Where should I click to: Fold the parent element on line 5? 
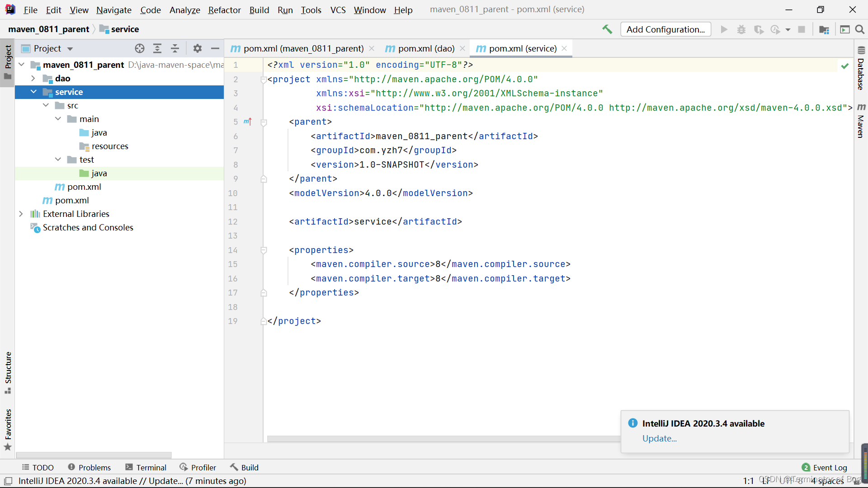pos(264,122)
